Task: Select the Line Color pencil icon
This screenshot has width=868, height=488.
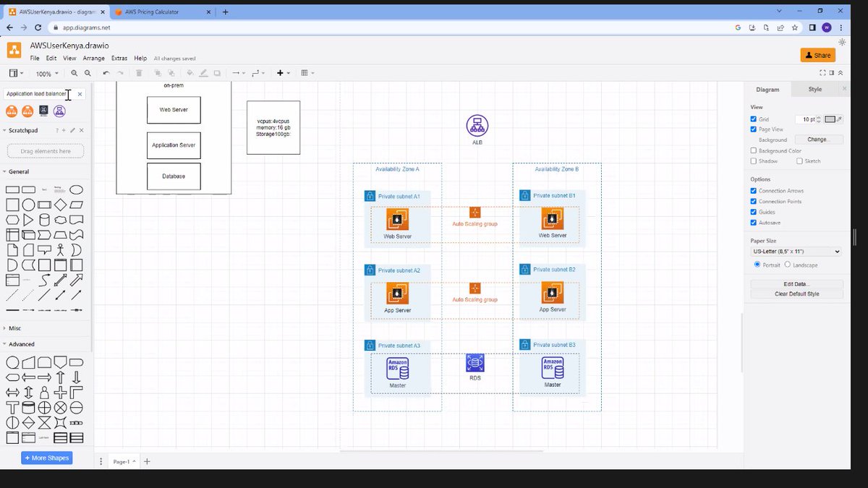Action: point(204,73)
